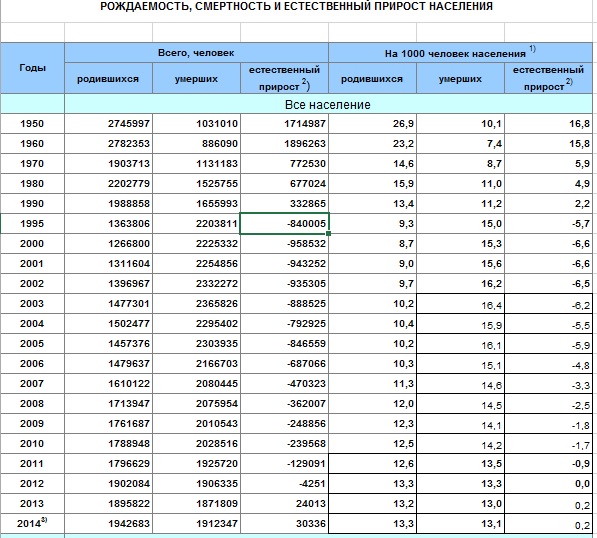Select natural increase cell 30336
Screen dimensions: 597x538
(x=284, y=523)
